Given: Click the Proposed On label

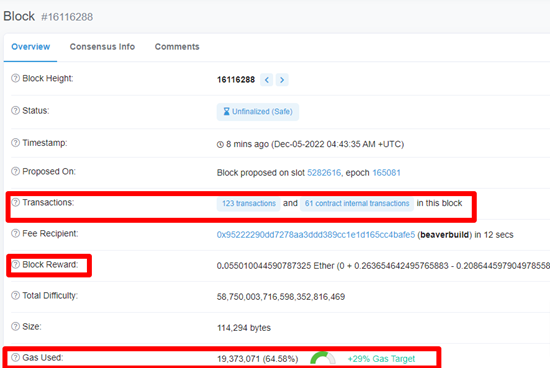Looking at the screenshot, I should pyautogui.click(x=49, y=171).
